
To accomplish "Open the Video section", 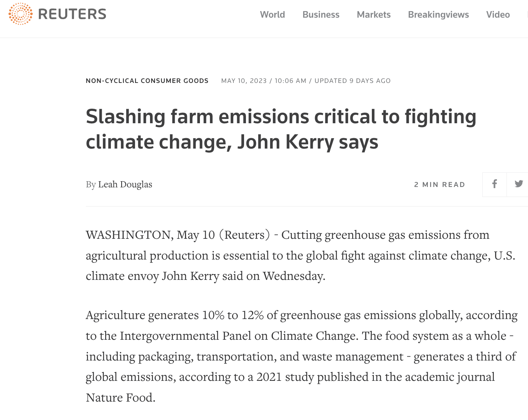I will [498, 15].
